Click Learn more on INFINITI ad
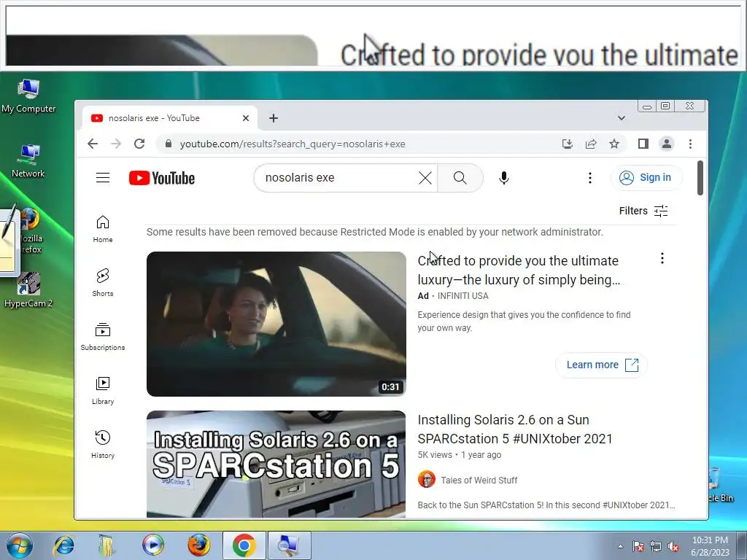 (x=601, y=365)
